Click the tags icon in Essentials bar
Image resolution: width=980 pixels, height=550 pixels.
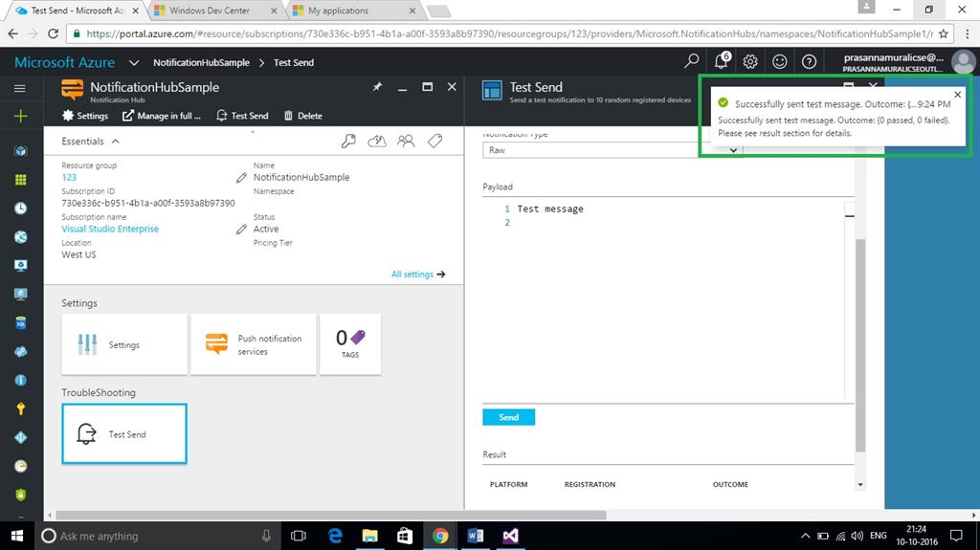coord(435,142)
